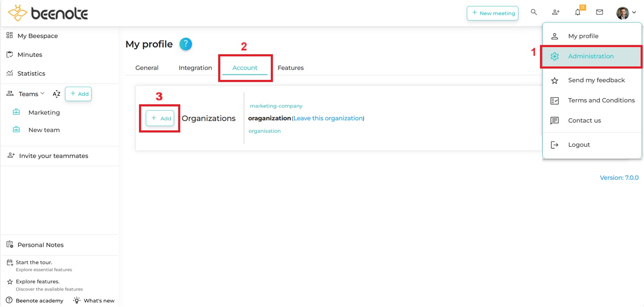Viewport: 644px width, 307px height.
Task: Switch to the Integration tab
Action: pos(195,68)
